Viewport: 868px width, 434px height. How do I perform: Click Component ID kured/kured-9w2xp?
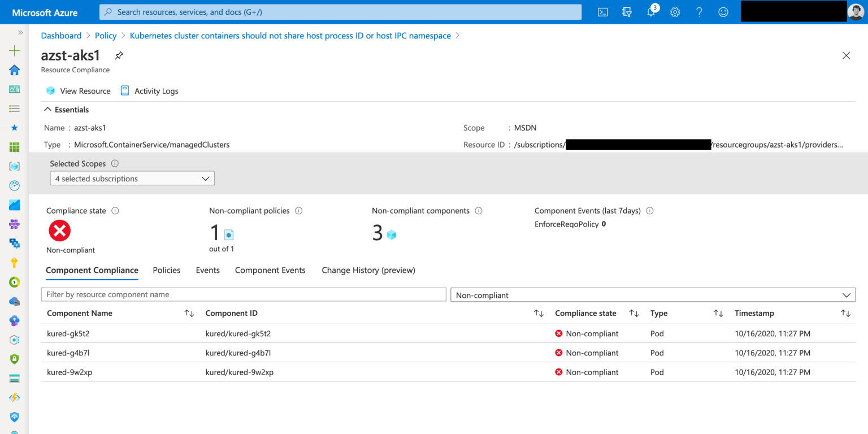[x=240, y=372]
